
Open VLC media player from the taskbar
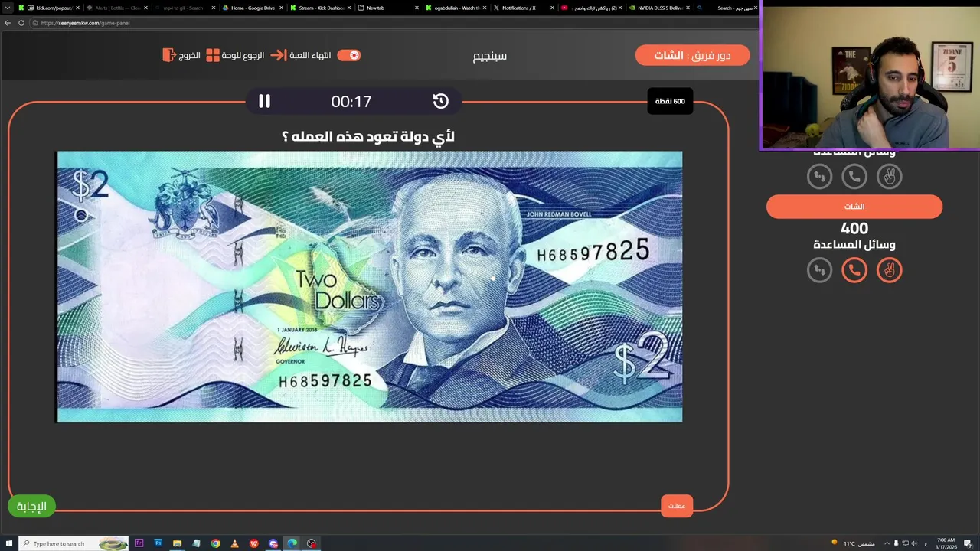click(235, 543)
